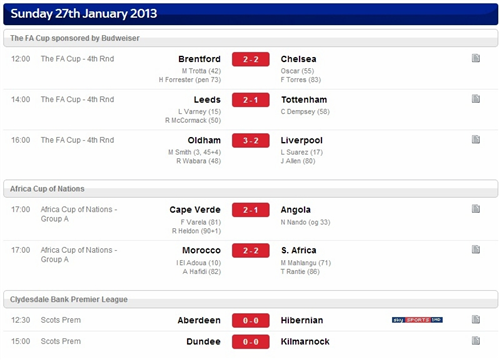This screenshot has height=360, width=500.
Task: Open match report icon for Dundee vs Kilmarnock
Action: click(476, 341)
